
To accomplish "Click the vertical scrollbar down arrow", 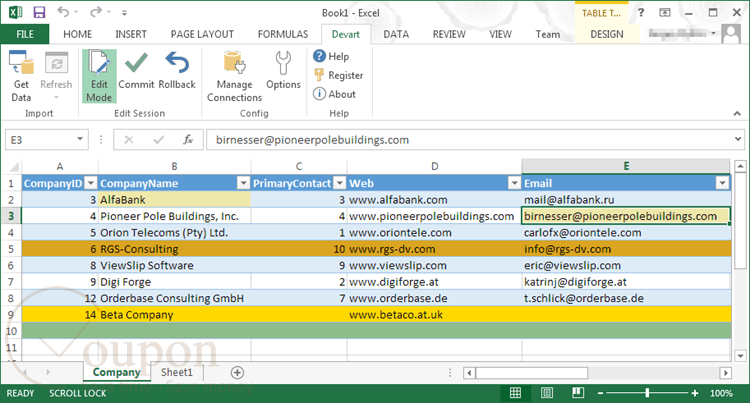I will coord(740,356).
